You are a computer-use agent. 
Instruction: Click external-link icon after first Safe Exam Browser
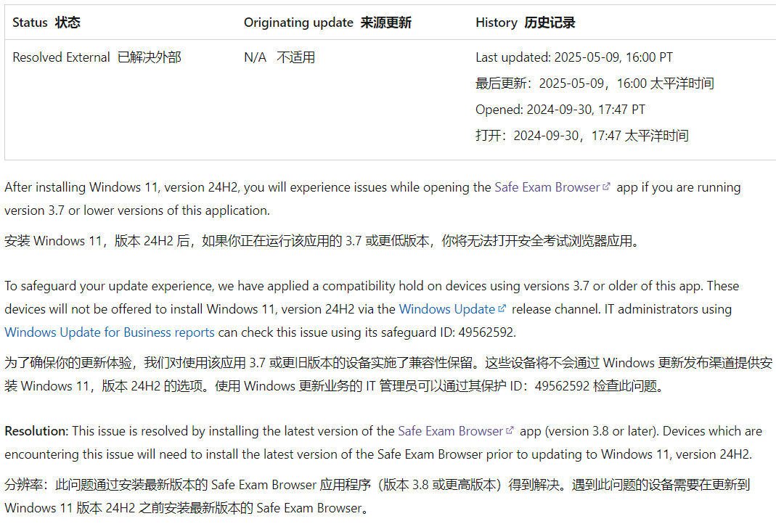605,187
